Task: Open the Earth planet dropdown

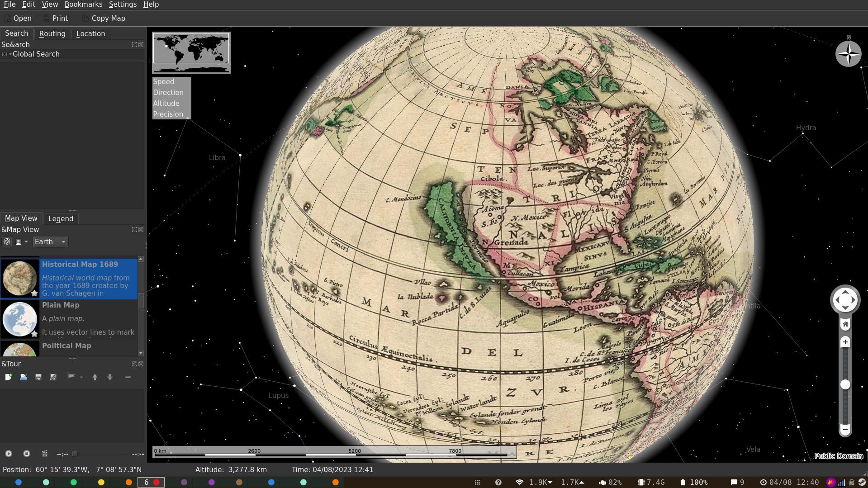Action: coord(50,242)
